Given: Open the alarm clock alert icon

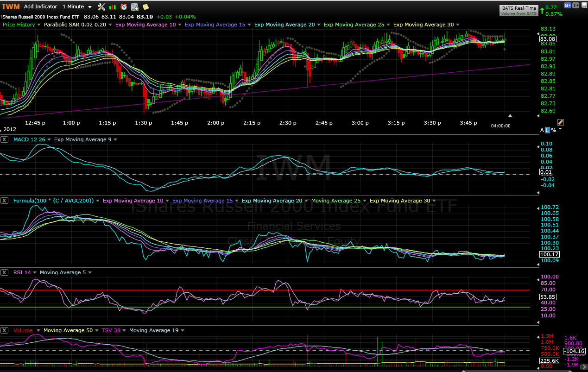Looking at the screenshot, I should (x=124, y=7).
